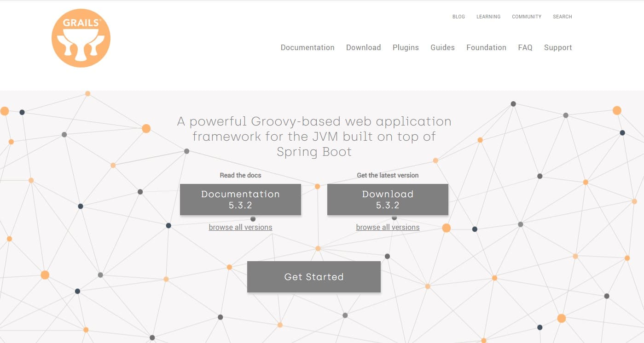Browse all versions under the Download button
The height and width of the screenshot is (343, 644).
coord(388,227)
